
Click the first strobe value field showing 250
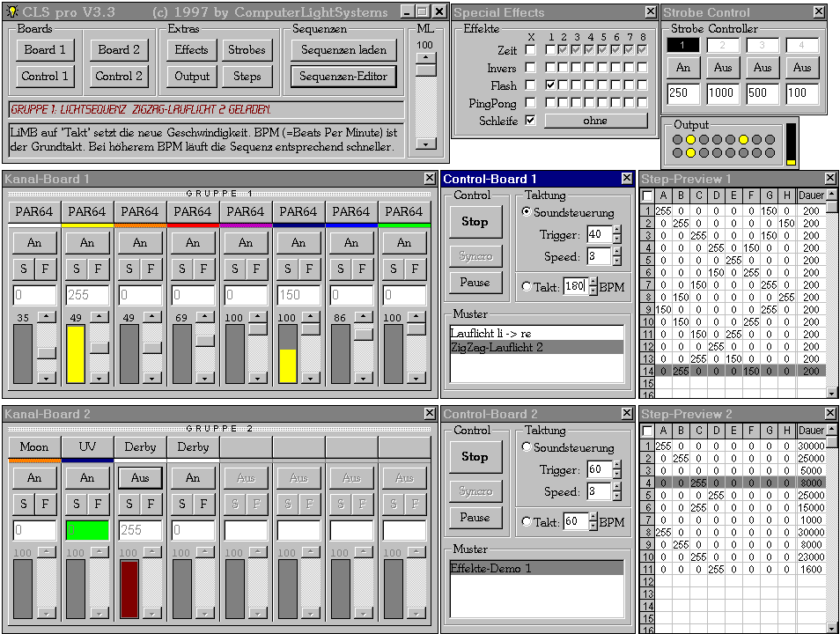[x=682, y=93]
